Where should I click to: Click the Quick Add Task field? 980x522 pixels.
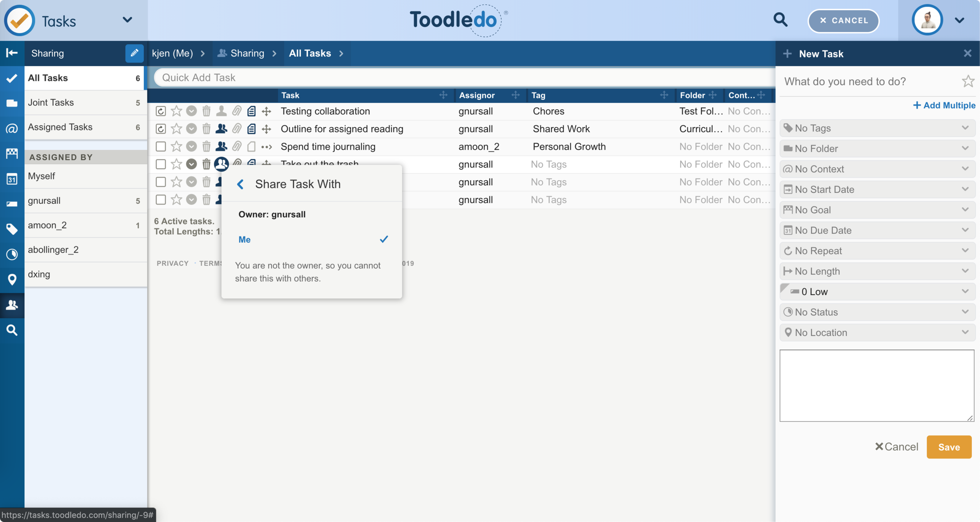465,78
